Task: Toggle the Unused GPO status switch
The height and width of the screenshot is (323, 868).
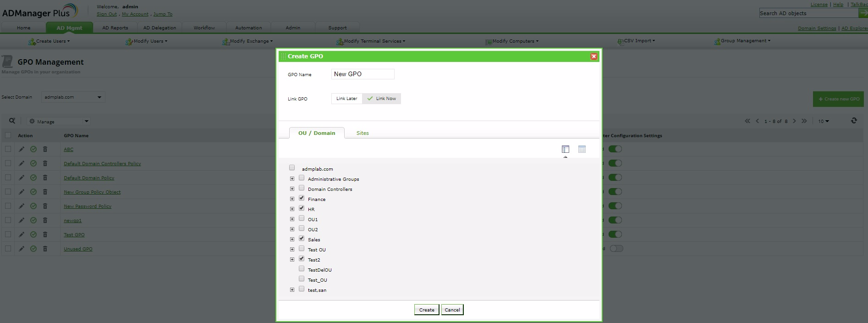Action: click(616, 249)
